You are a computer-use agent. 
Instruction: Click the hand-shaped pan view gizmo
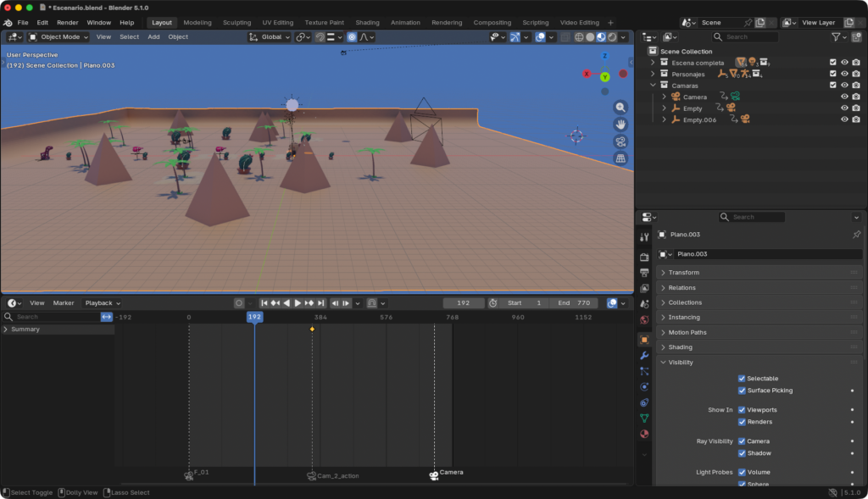[x=620, y=125]
